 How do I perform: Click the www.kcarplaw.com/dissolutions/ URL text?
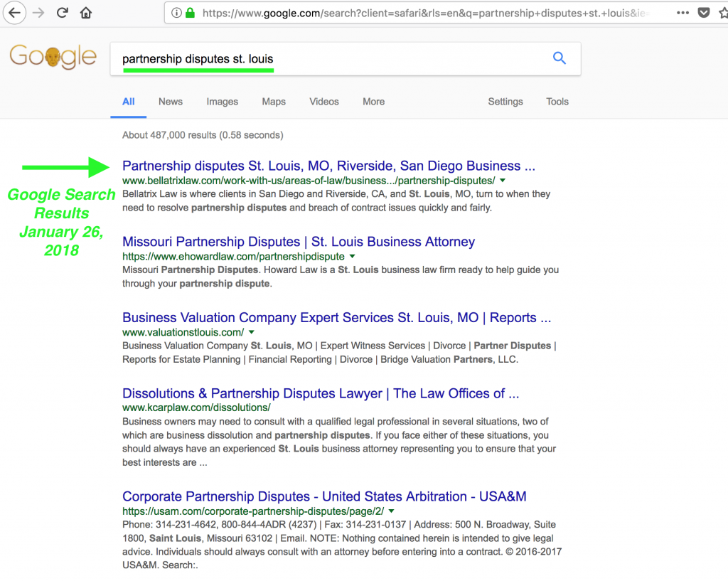pos(196,407)
